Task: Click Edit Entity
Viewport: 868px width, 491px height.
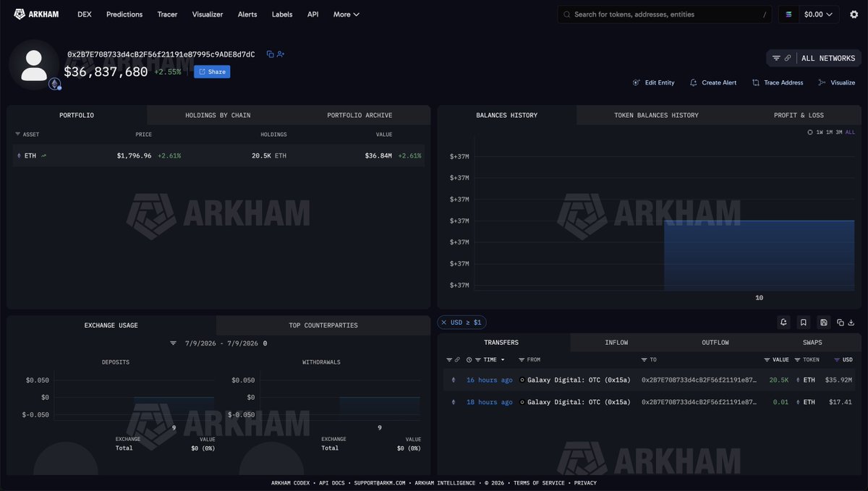Action: point(654,82)
